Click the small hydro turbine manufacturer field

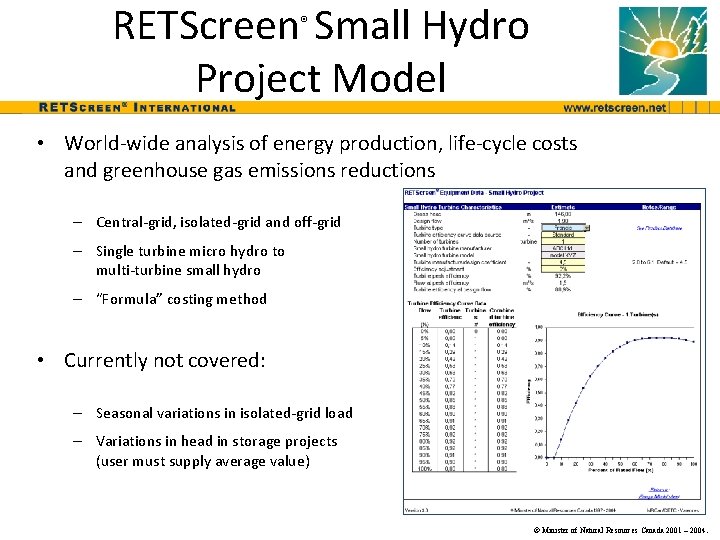click(x=563, y=248)
